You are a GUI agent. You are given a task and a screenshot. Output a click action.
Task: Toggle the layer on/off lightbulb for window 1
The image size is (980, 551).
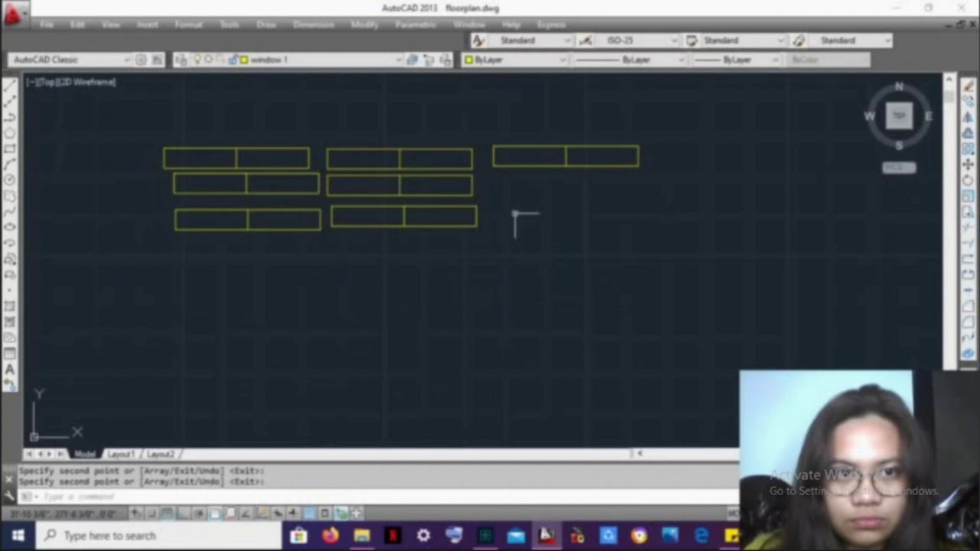[x=197, y=60]
